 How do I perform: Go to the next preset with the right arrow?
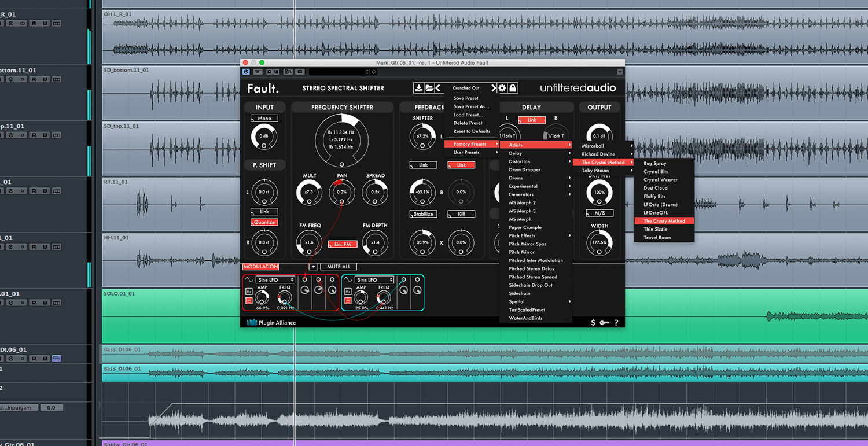[494, 88]
